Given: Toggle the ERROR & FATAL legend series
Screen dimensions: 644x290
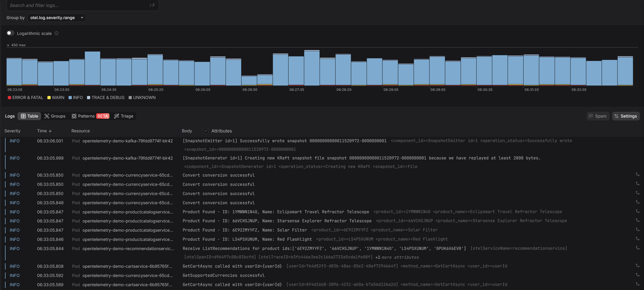Looking at the screenshot, I should point(25,97).
